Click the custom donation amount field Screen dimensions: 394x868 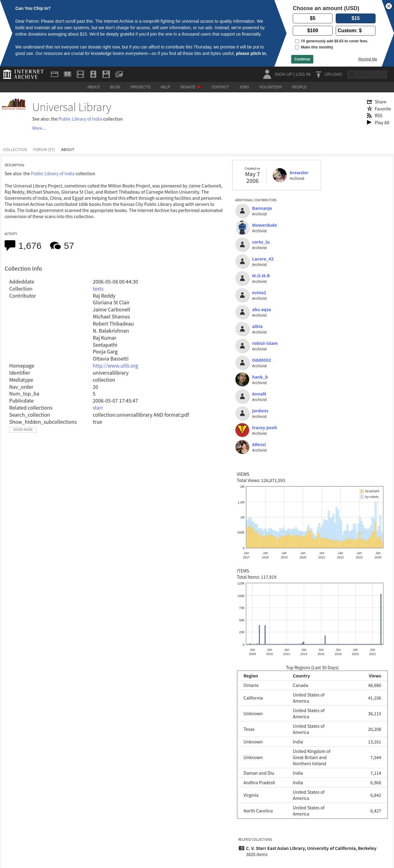(x=368, y=30)
